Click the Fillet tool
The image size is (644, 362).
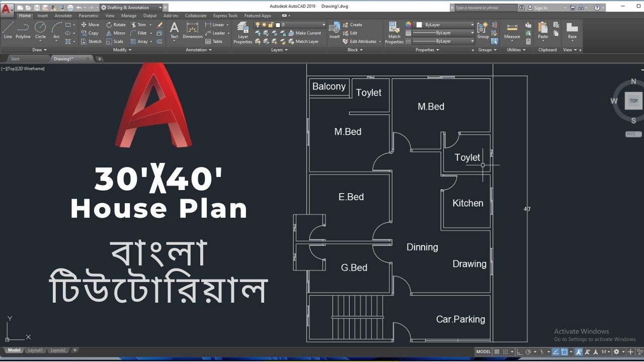tap(139, 33)
